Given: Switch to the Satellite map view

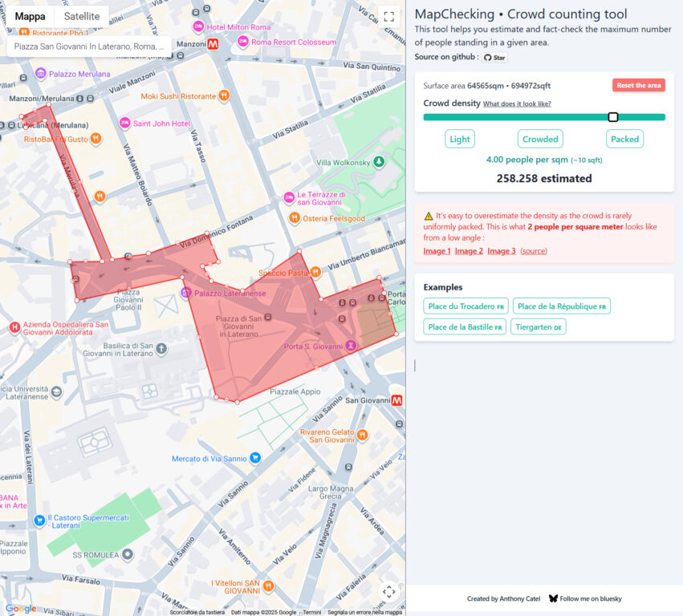Looking at the screenshot, I should (x=82, y=16).
